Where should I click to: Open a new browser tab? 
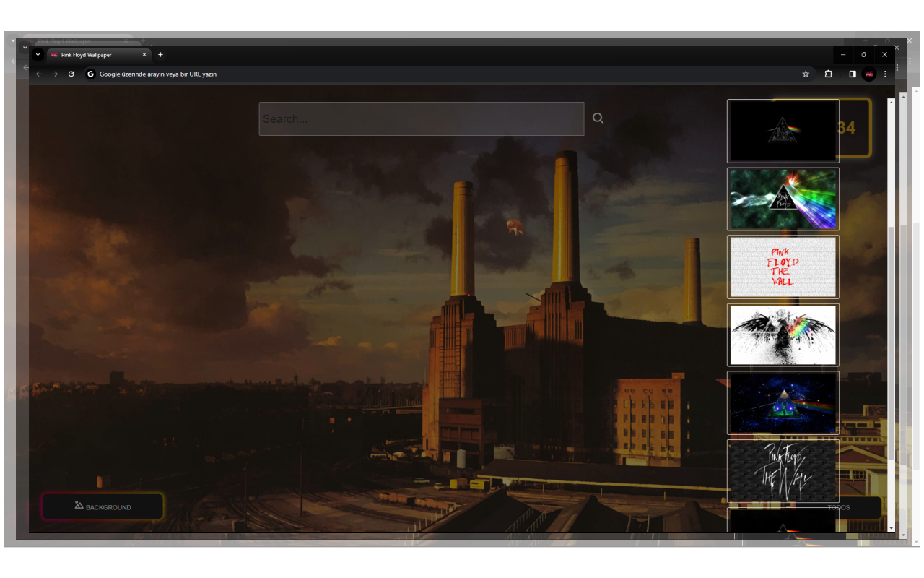point(160,55)
